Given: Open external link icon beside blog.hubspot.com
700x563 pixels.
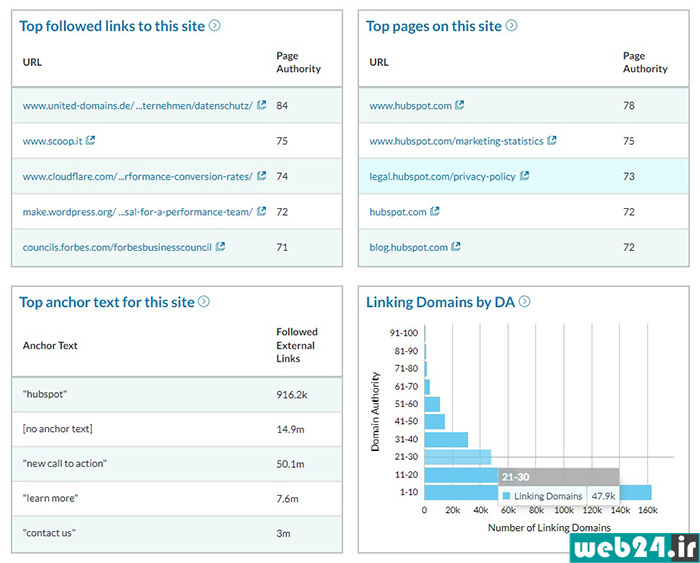Looking at the screenshot, I should (x=456, y=246).
